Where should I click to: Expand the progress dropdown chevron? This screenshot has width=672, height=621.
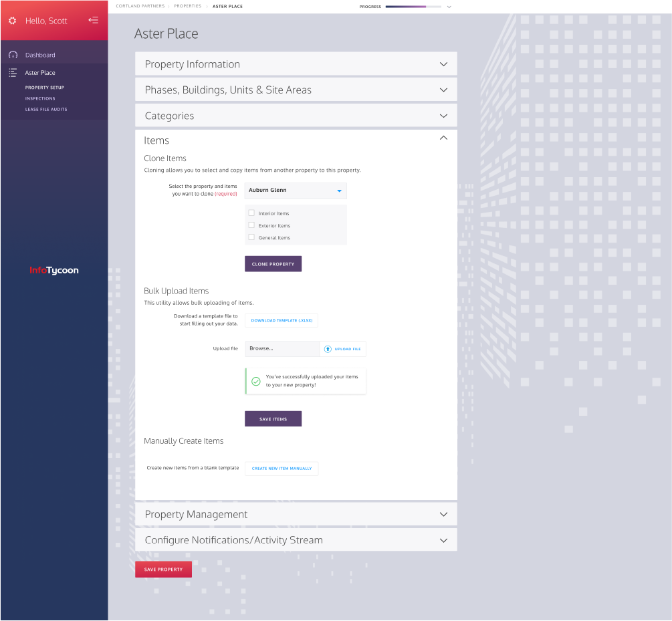click(x=449, y=7)
